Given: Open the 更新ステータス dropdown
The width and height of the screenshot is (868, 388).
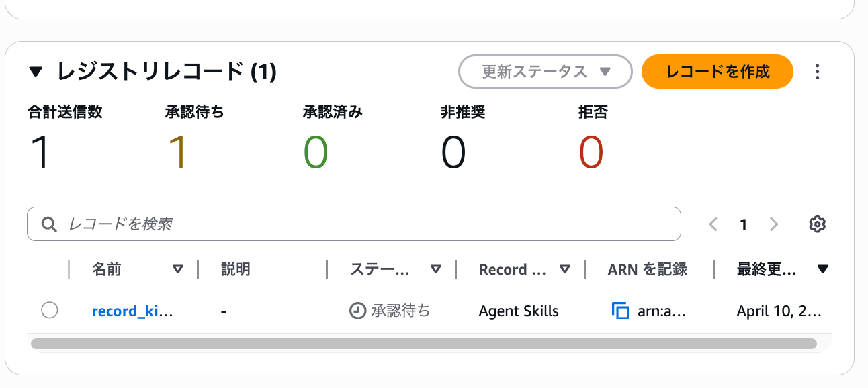Looking at the screenshot, I should tap(545, 72).
